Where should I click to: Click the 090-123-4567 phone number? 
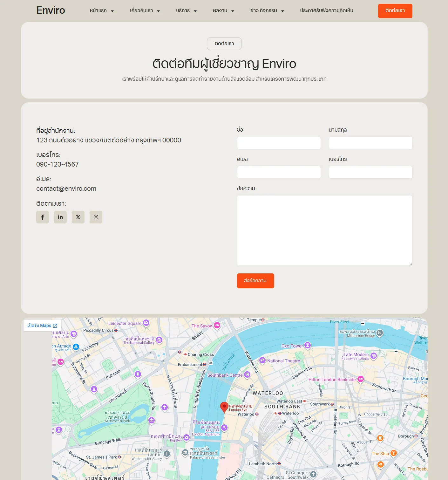[58, 164]
